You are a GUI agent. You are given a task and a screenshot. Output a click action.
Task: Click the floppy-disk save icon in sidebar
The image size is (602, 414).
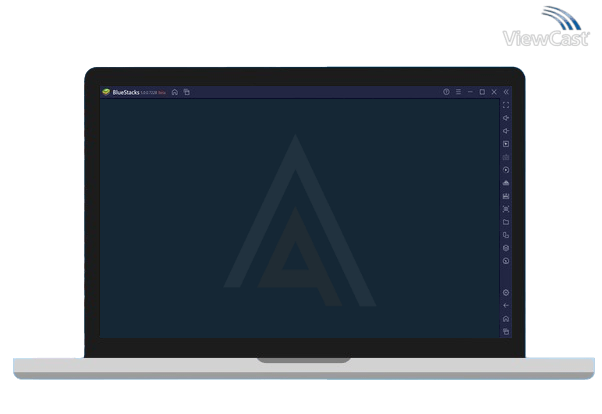pyautogui.click(x=506, y=196)
